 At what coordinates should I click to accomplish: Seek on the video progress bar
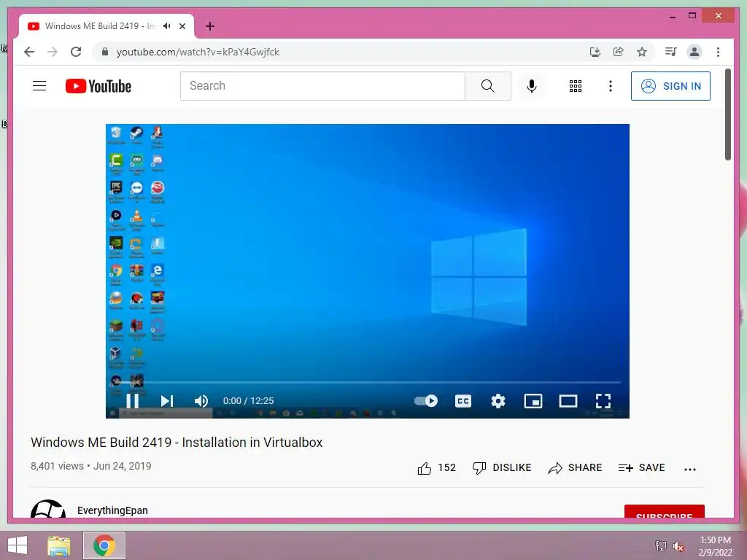pyautogui.click(x=368, y=382)
